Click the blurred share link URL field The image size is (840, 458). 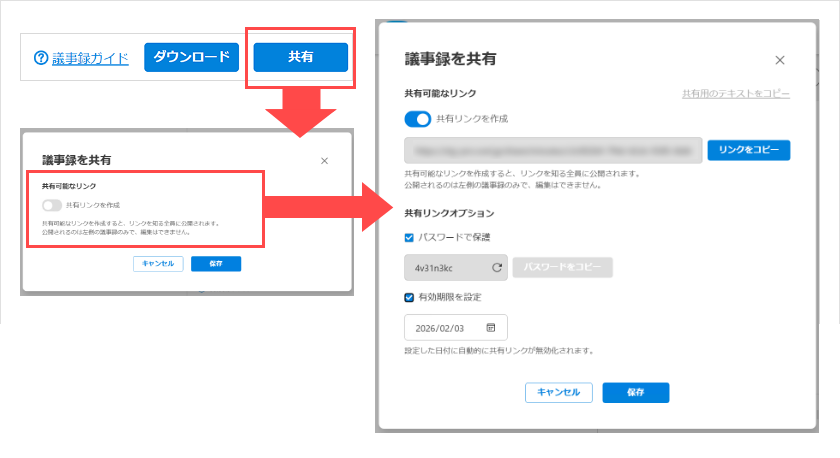(552, 150)
